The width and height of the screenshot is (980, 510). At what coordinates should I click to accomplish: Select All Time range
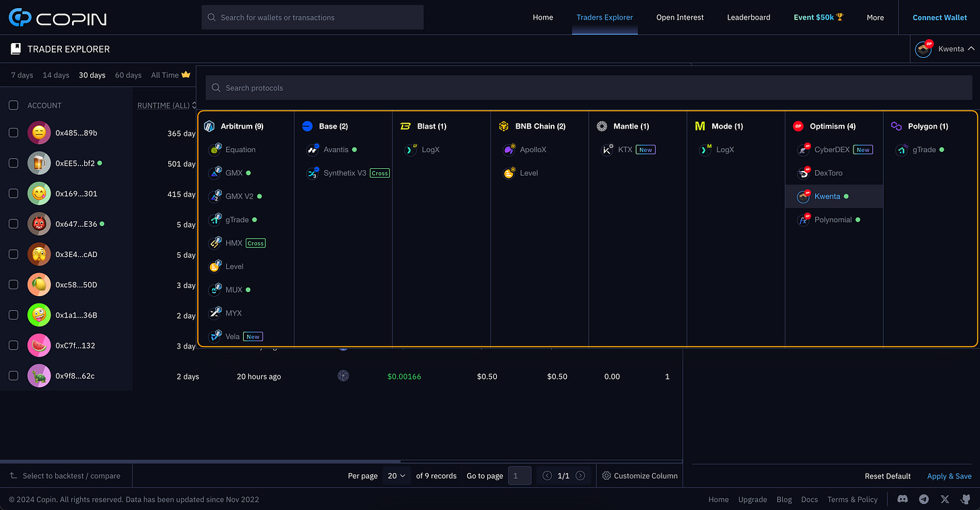(170, 75)
